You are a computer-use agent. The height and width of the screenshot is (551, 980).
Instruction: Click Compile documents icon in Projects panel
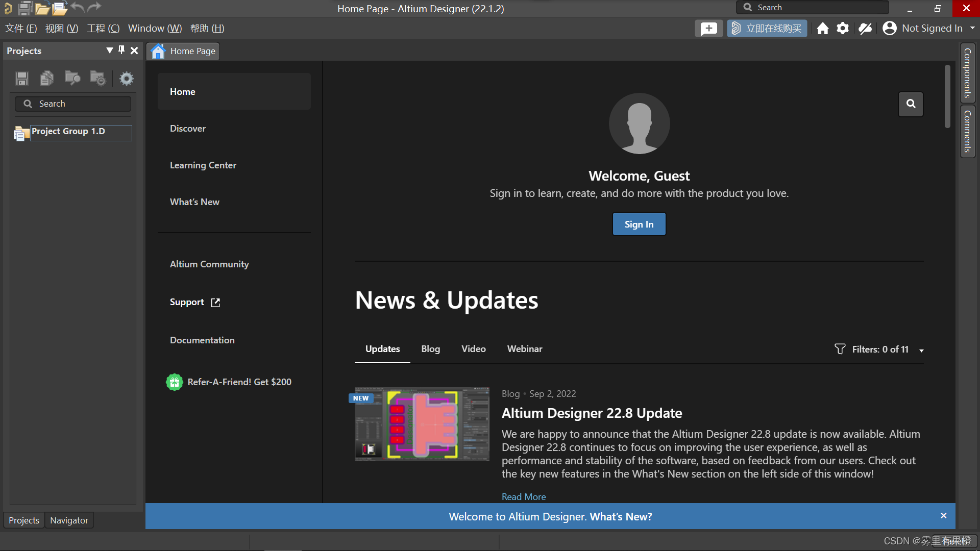click(47, 79)
